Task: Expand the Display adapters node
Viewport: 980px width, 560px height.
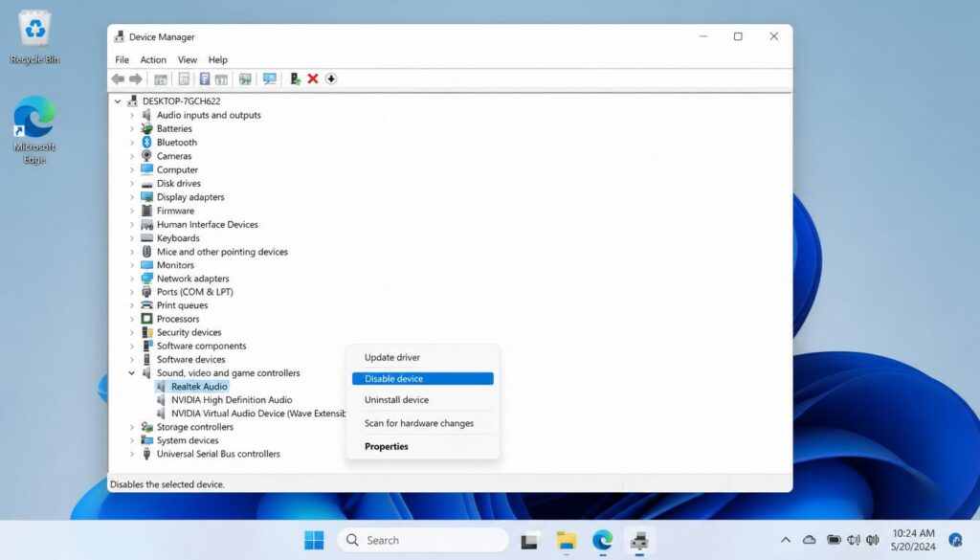Action: click(x=132, y=197)
